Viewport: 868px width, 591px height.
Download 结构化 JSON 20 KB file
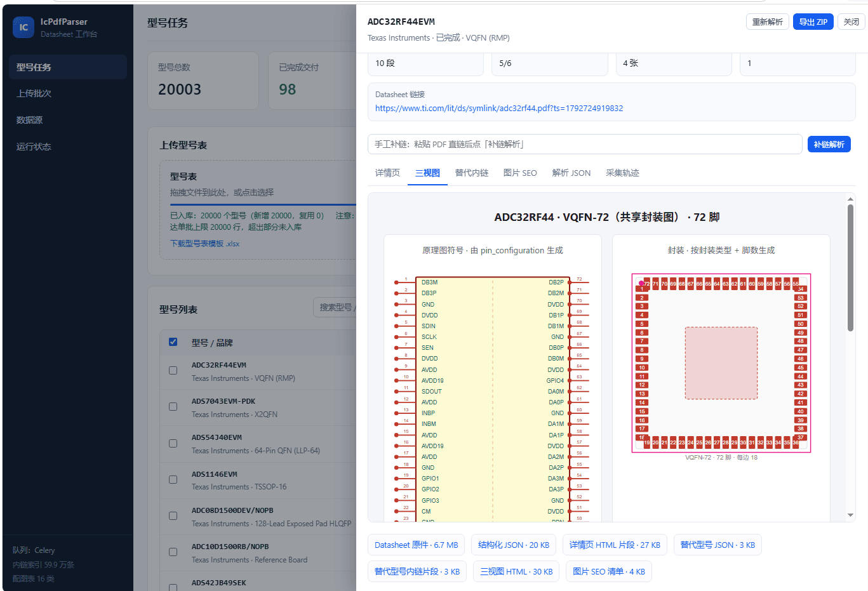point(514,545)
